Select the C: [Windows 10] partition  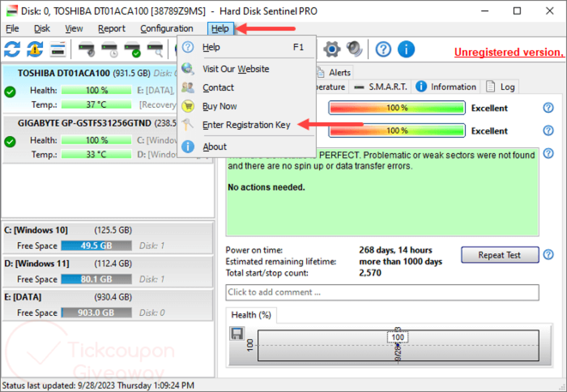tap(108, 238)
